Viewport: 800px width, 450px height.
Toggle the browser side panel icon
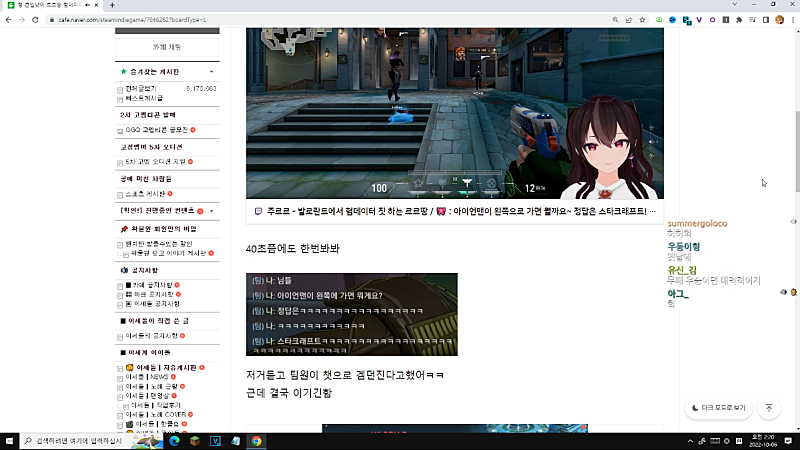(x=766, y=20)
